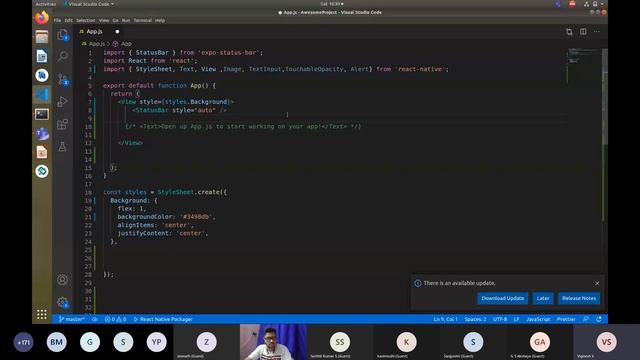Viewport: 640px width, 360px height.
Task: Synchronize changes icon beside master branch
Action: click(95, 319)
